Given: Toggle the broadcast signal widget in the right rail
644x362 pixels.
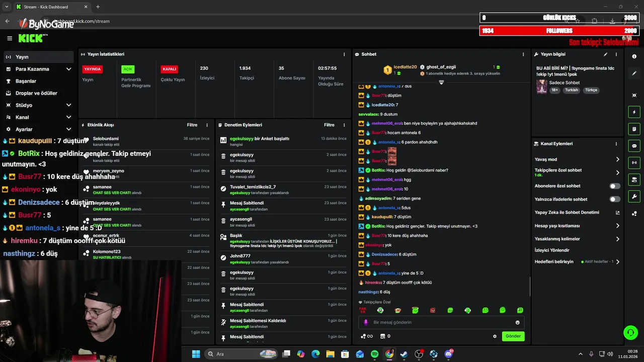Looking at the screenshot, I should pos(634,162).
